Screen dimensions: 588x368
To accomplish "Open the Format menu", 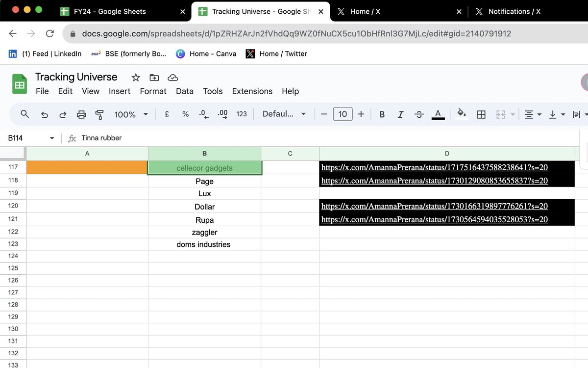I will tap(153, 91).
